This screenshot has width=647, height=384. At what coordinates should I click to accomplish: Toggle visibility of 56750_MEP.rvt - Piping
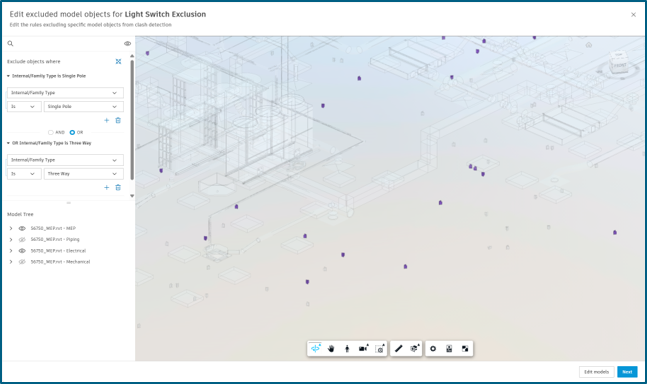[x=22, y=239]
